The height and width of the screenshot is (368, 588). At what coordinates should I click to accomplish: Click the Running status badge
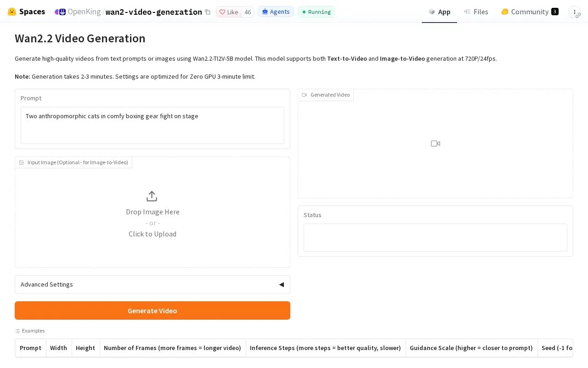[x=316, y=11]
